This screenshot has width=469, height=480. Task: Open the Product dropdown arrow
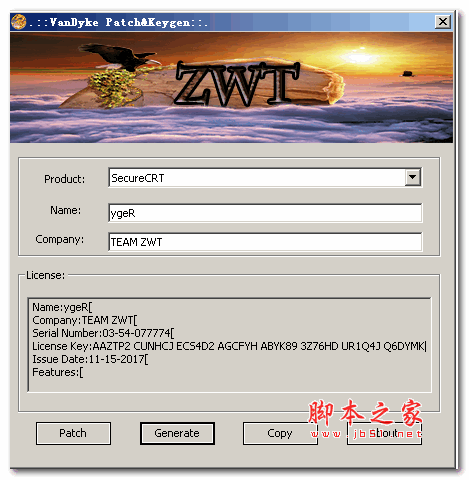pos(413,177)
